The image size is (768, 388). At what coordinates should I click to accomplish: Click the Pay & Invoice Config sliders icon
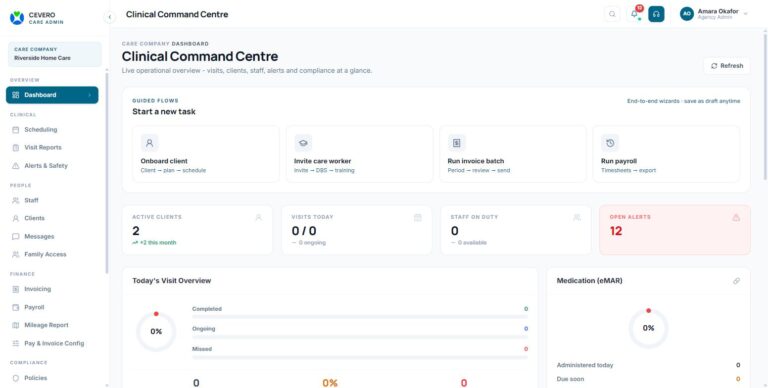tap(16, 343)
